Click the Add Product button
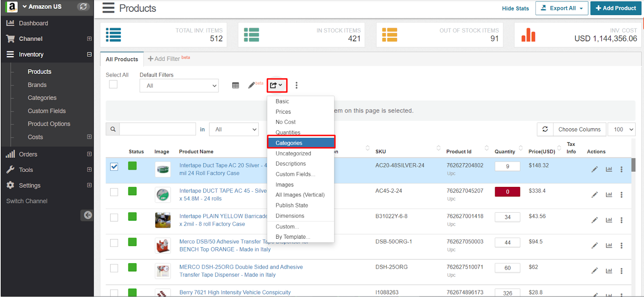The image size is (644, 297). [616, 8]
